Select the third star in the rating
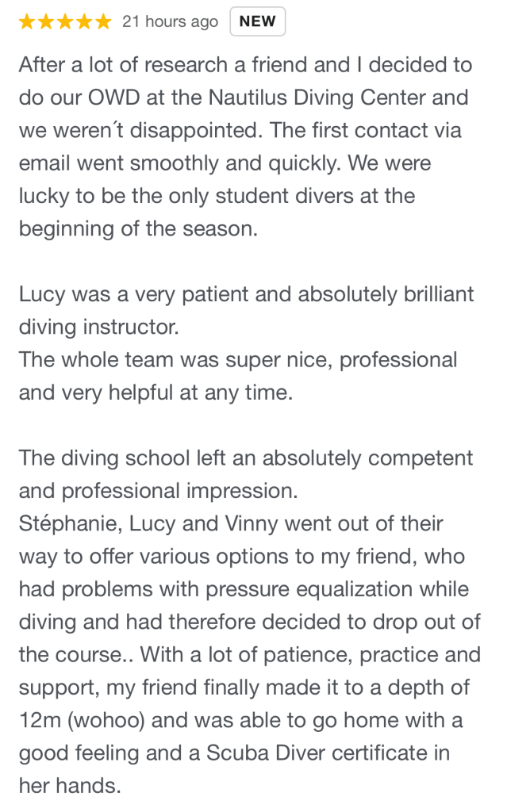Screen dimensions: 507x812 pyautogui.click(x=65, y=22)
